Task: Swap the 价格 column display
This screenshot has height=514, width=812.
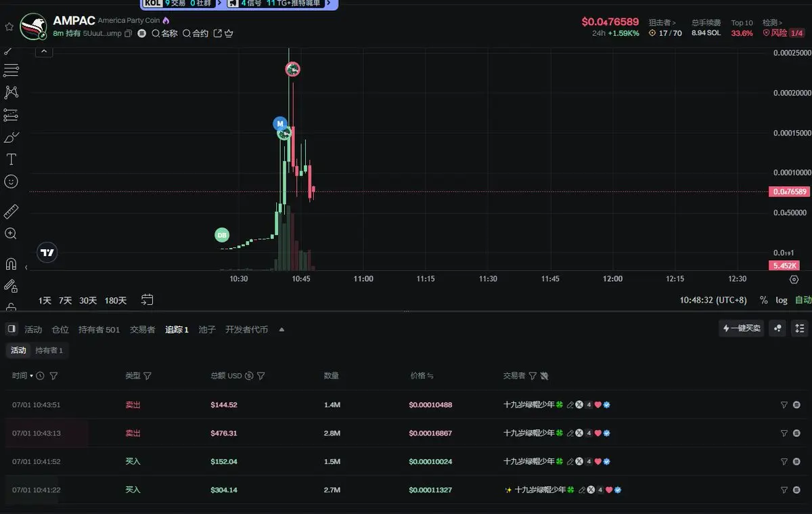Action: [x=430, y=376]
